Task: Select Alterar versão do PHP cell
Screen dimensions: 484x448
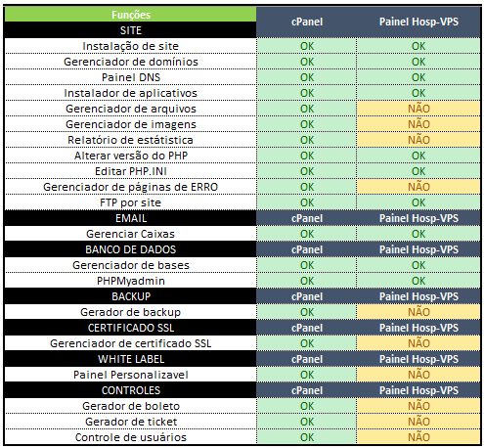Action: coord(131,156)
